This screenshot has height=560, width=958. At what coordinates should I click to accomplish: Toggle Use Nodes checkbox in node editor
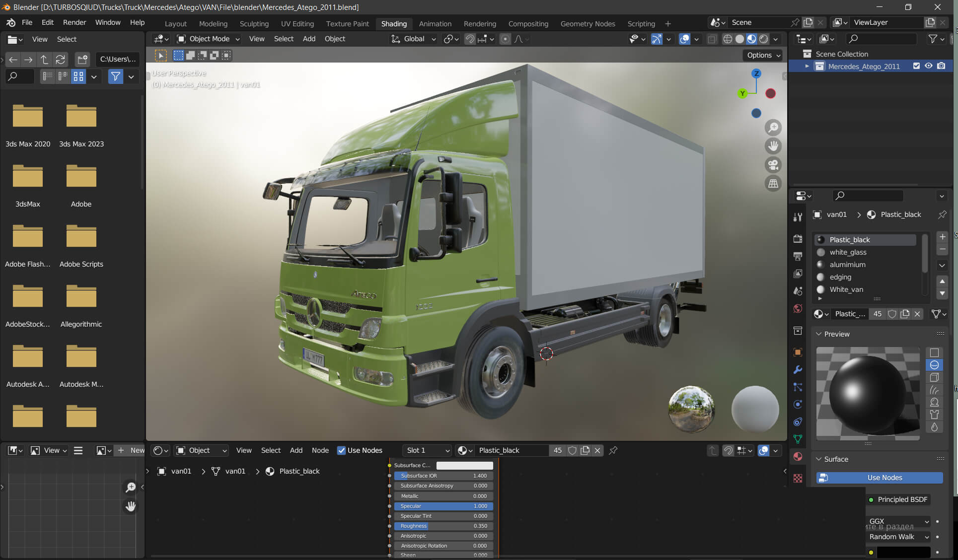pyautogui.click(x=341, y=450)
